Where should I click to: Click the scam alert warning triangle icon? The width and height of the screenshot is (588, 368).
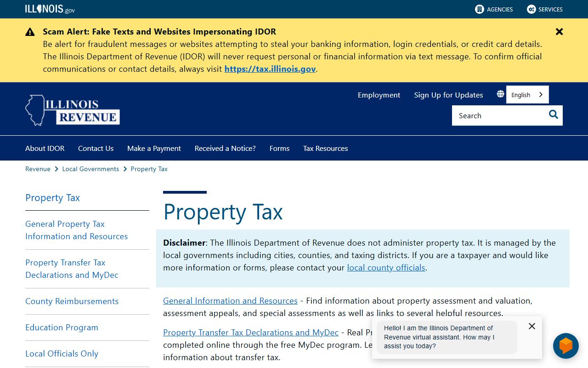point(30,32)
